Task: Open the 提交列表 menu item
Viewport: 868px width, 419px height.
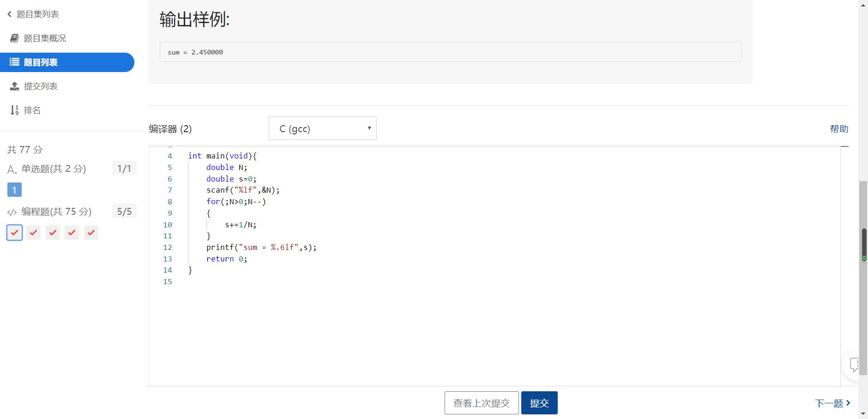Action: pyautogui.click(x=41, y=86)
